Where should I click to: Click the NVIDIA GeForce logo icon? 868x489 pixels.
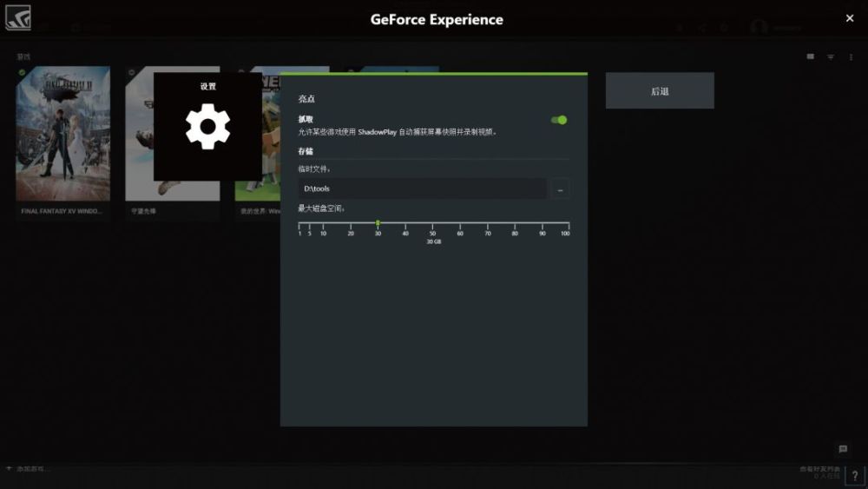[x=18, y=17]
